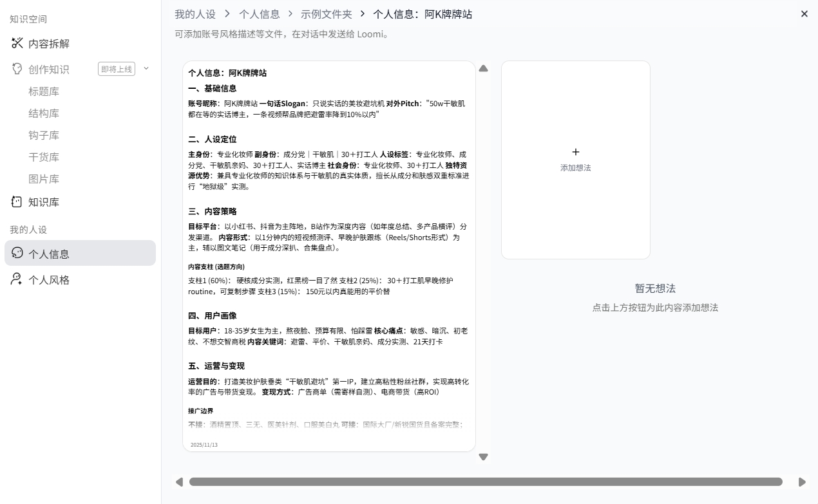Click the 个人风格 person icon
Screen dimensions: 818x504
point(17,279)
